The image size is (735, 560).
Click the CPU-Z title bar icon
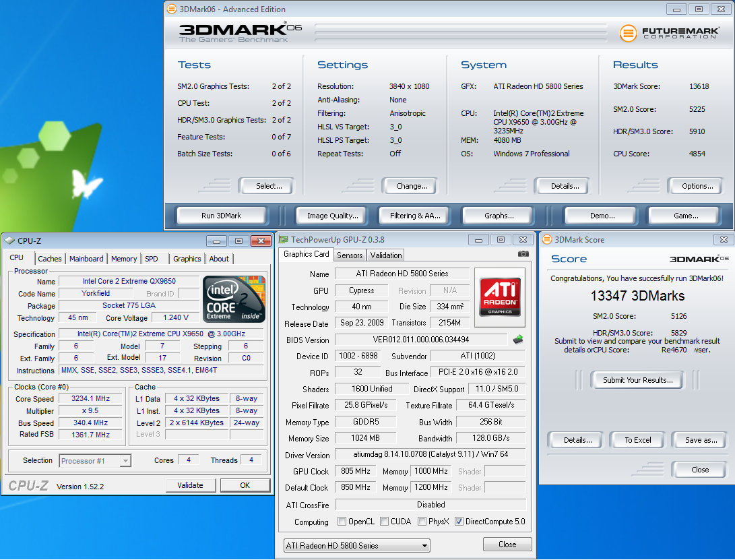click(x=9, y=241)
